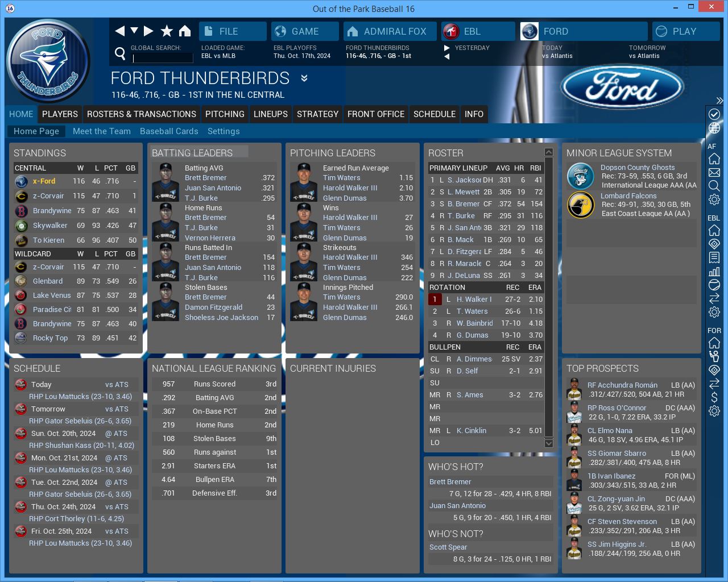Click the Ford Thunderbirds round team logo
The width and height of the screenshot is (728, 582).
click(x=48, y=61)
